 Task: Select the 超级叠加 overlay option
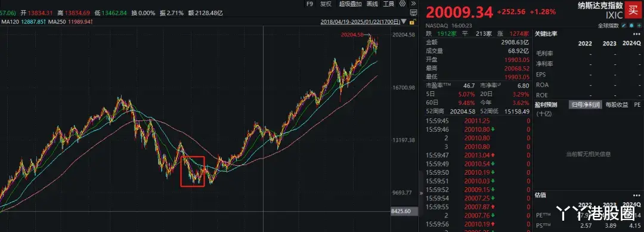click(351, 4)
